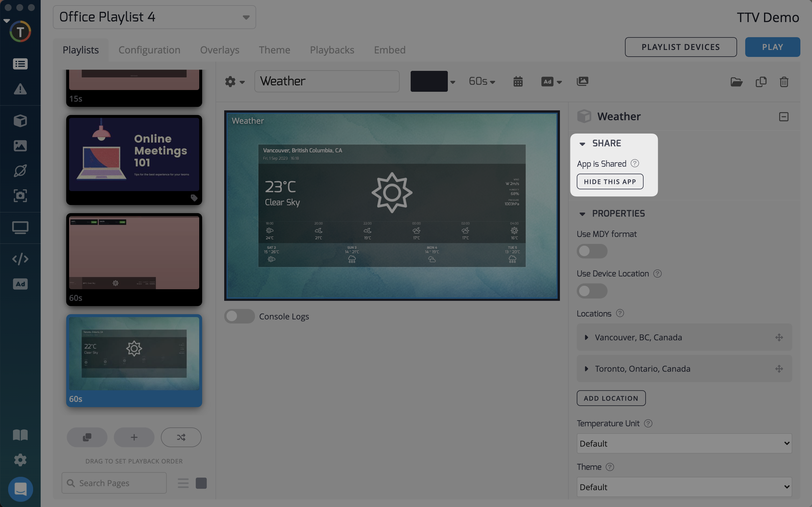Click the image gallery icon in toolbar

tap(582, 81)
